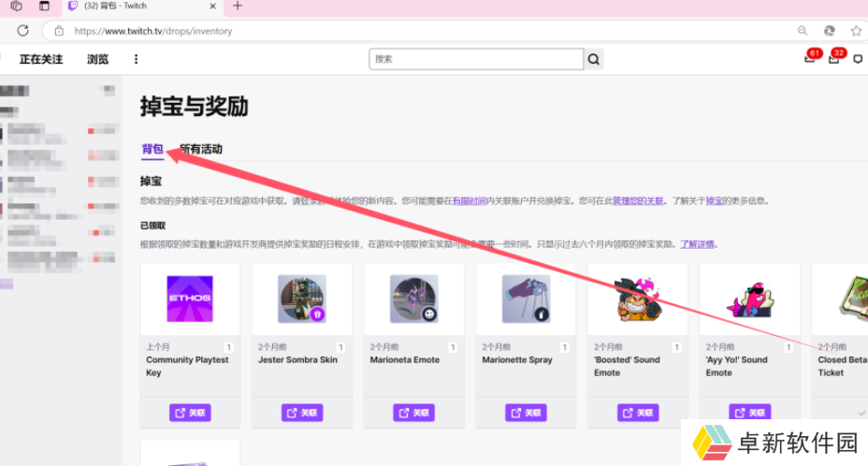Open the 管理您的关联 link
The width and height of the screenshot is (868, 466).
pos(638,201)
